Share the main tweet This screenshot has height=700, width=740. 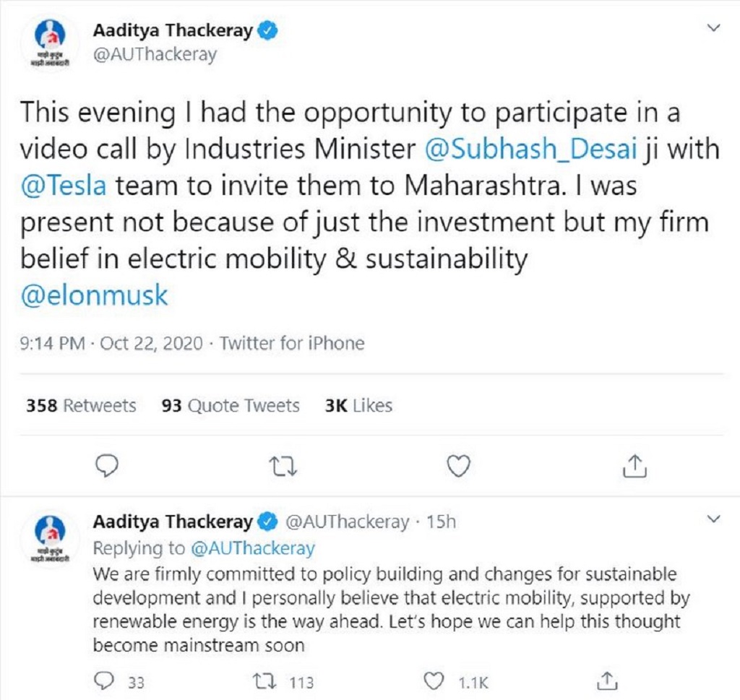point(634,467)
